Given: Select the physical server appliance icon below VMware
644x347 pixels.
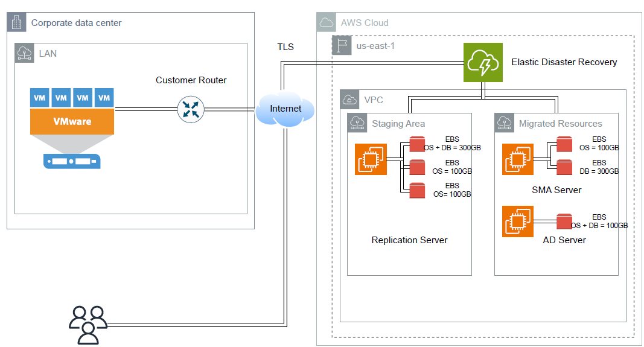Looking at the screenshot, I should [x=72, y=161].
